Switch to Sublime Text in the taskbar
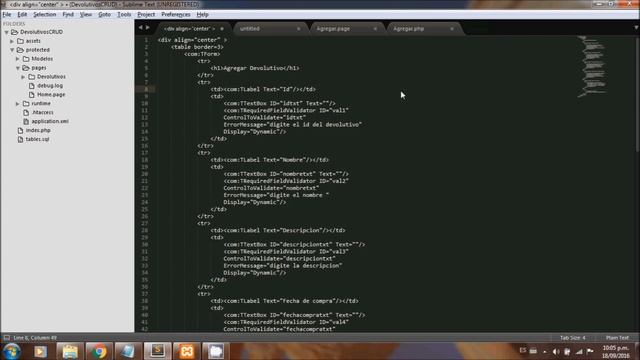Viewport: 640px width, 360px height. pos(157,351)
